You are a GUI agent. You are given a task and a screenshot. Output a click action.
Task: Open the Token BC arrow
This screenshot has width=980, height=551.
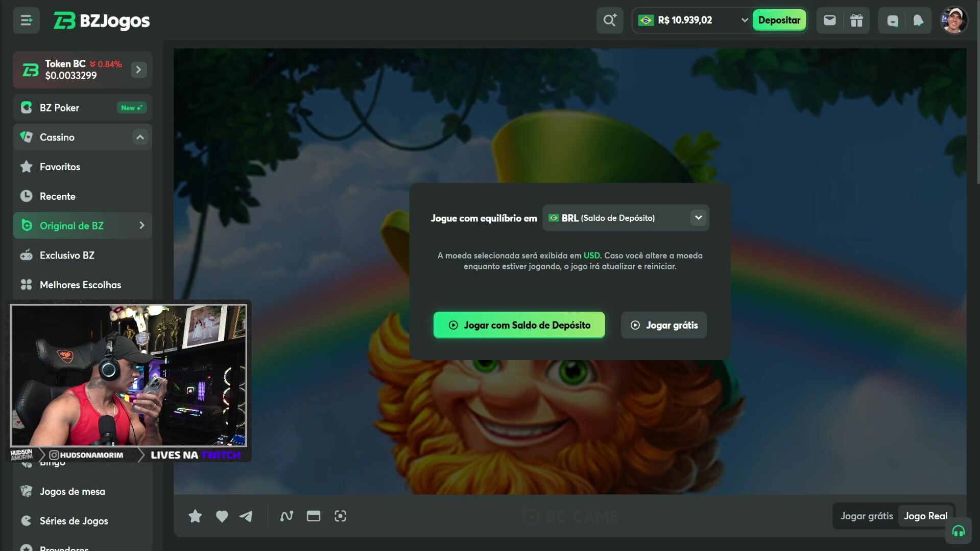(x=138, y=70)
